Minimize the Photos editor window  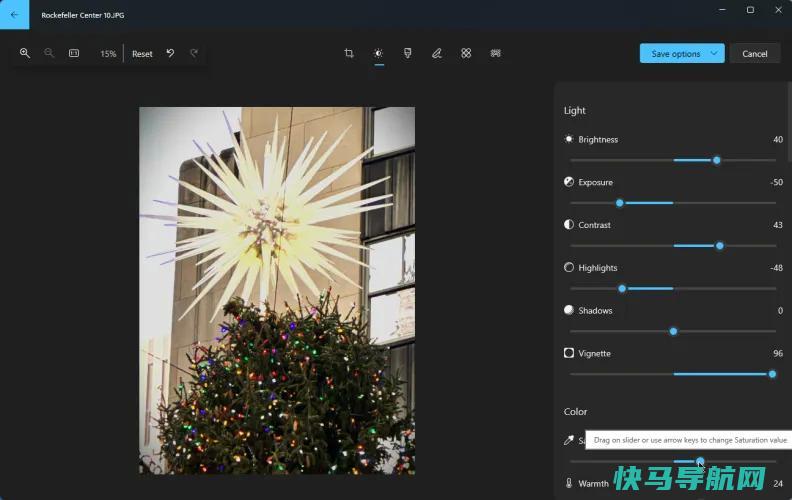[722, 10]
